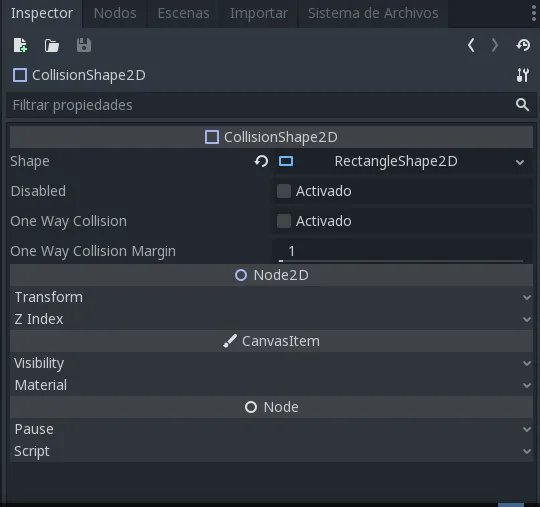Go to previous edited object arrow
The width and height of the screenshot is (540, 507).
(471, 45)
